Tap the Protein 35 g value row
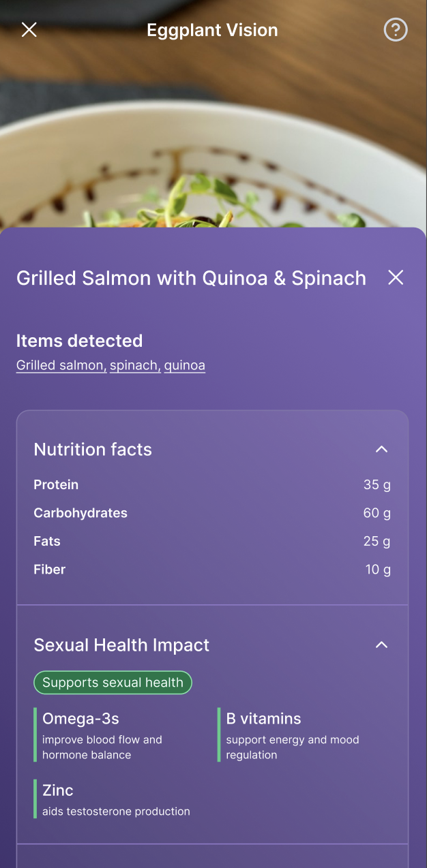Screen dimensions: 427x868 pos(212,484)
